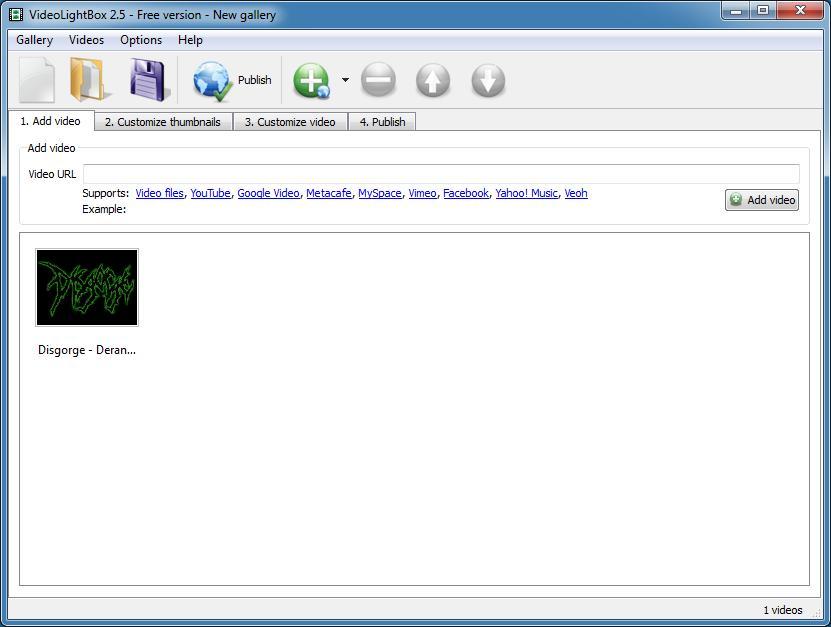Click the New gallery blank page icon
This screenshot has width=831, height=627.
37,80
